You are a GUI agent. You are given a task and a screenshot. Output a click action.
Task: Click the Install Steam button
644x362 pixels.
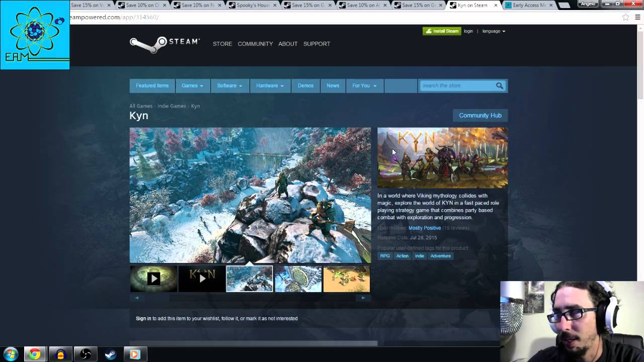[x=442, y=31]
